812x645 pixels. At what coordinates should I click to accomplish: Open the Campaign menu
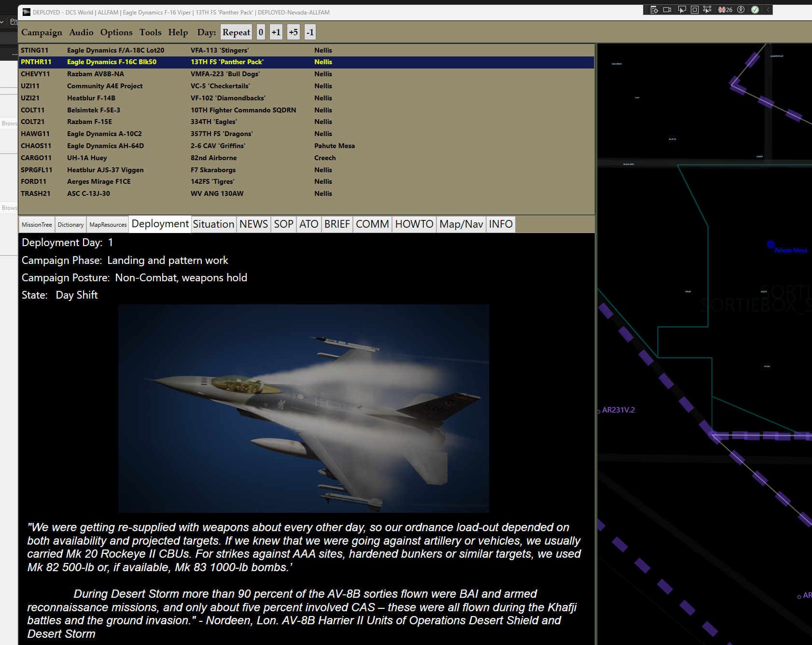click(42, 32)
